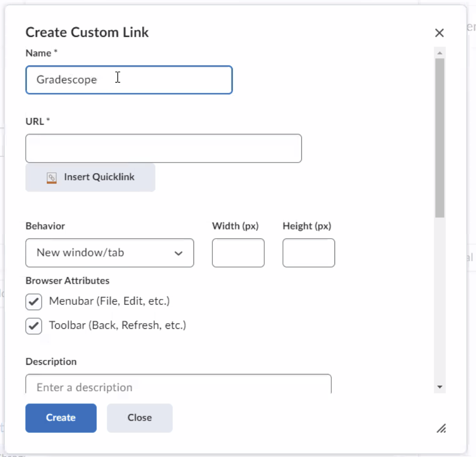Click the blue Create button
Screen dimensions: 476x457
(61, 418)
